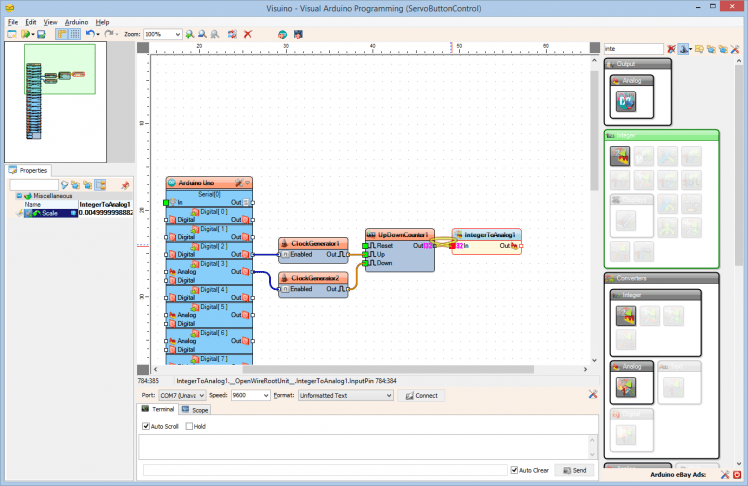Uncheck the Auto Scroll checkbox
Image resolution: width=748 pixels, height=486 pixels.
tap(146, 426)
